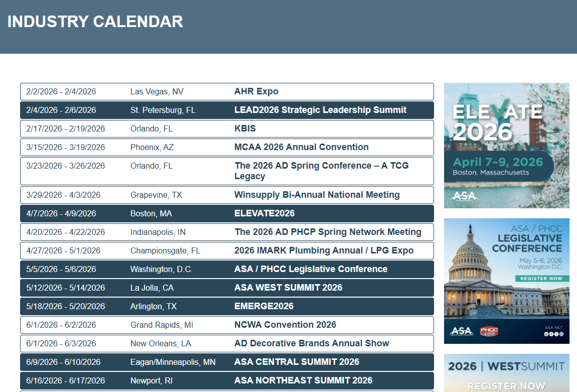
Task: Open The 2026 AD Spring Conference entry
Action: 322,171
